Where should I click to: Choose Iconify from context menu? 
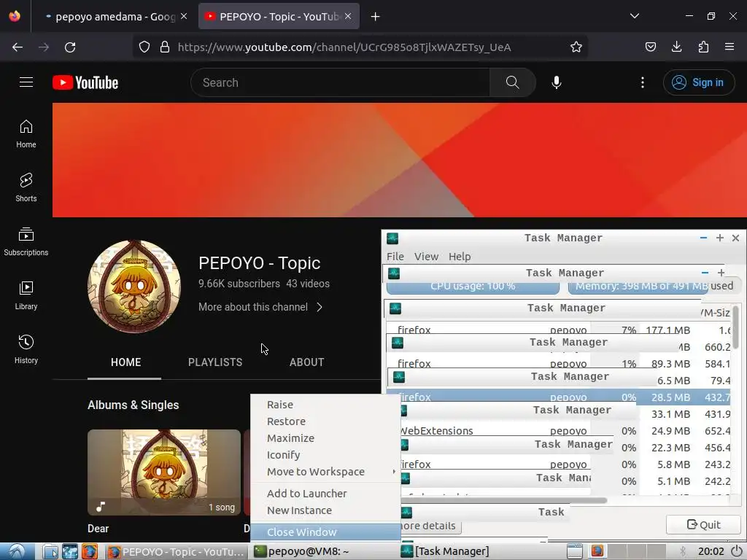[x=325, y=455]
